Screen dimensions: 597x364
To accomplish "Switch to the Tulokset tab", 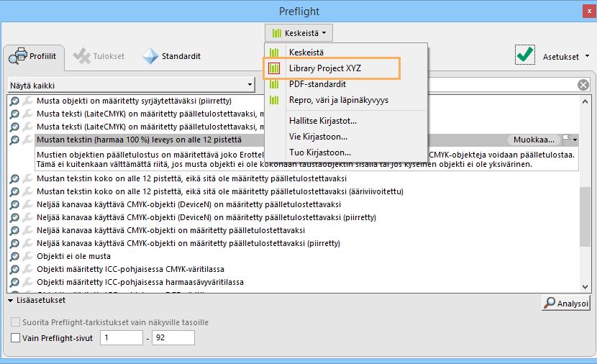I will [99, 56].
